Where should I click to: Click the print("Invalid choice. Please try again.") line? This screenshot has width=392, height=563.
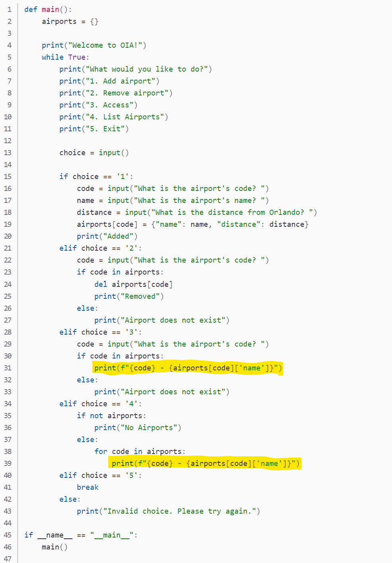pyautogui.click(x=168, y=511)
